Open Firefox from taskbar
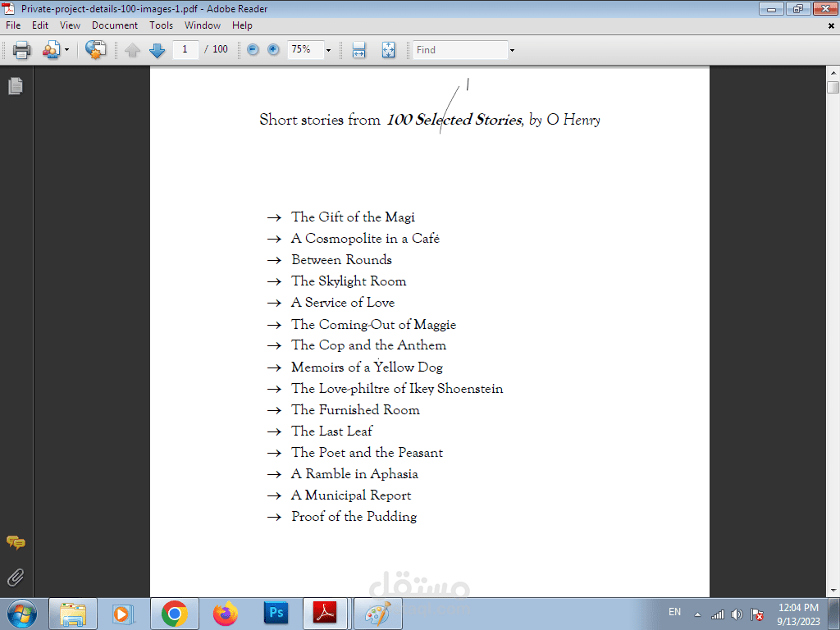This screenshot has width=840, height=630. point(226,614)
